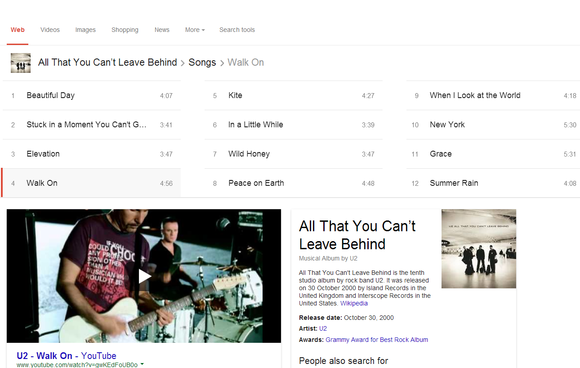Open the Images tab

pyautogui.click(x=85, y=30)
